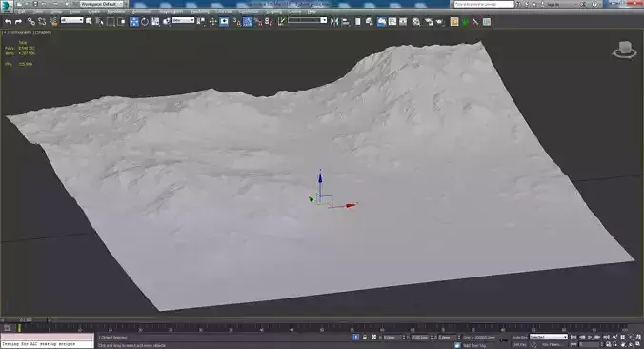Click the help search input field
The height and width of the screenshot is (349, 644).
pyautogui.click(x=483, y=4)
